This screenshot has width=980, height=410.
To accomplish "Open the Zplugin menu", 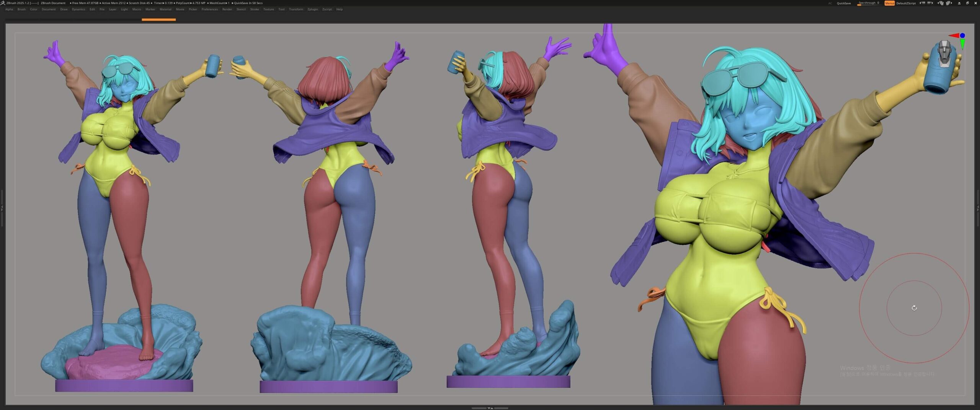I will click(312, 9).
